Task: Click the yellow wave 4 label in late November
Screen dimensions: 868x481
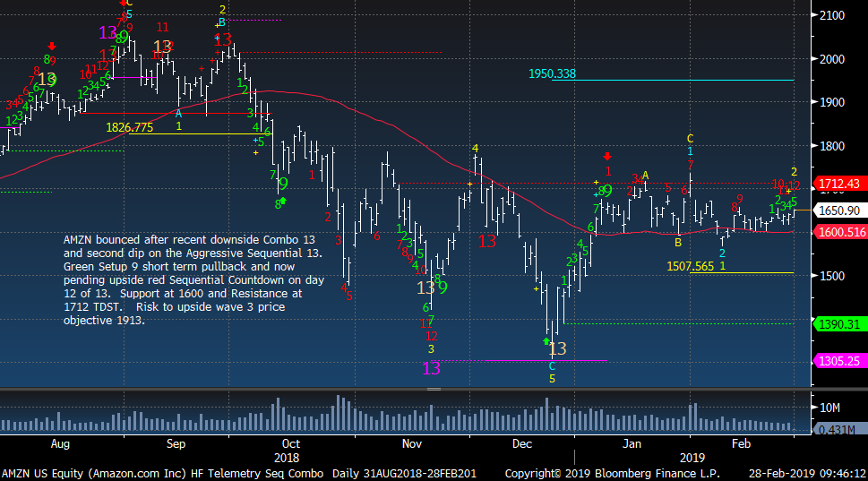Action: [475, 149]
